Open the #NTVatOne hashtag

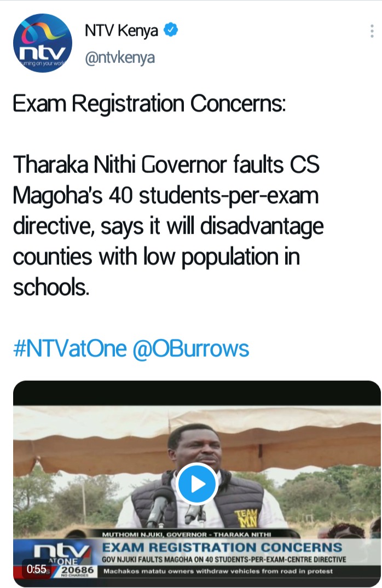pyautogui.click(x=70, y=349)
